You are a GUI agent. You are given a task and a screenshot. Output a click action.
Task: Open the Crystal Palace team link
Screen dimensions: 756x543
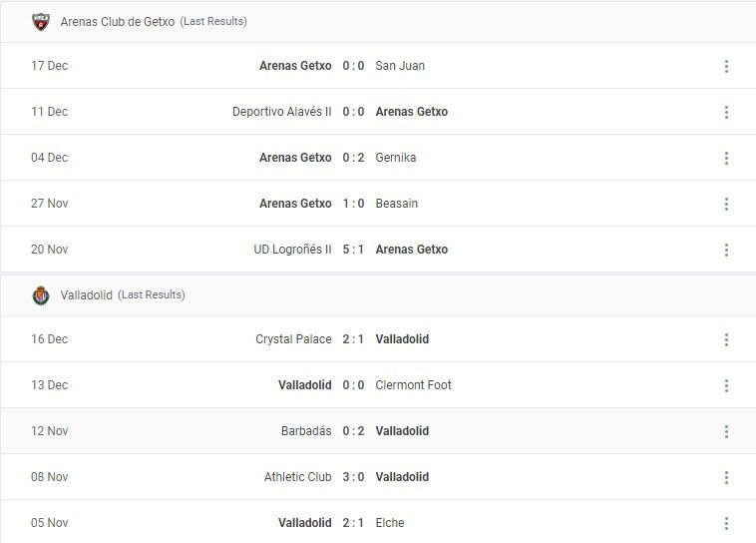pyautogui.click(x=293, y=339)
